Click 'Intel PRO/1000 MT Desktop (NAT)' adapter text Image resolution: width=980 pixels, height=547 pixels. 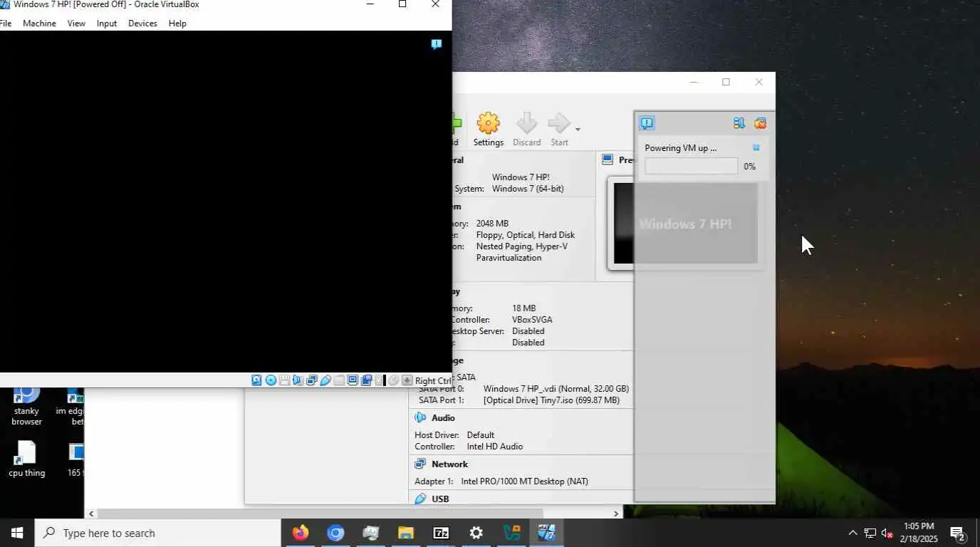click(524, 481)
